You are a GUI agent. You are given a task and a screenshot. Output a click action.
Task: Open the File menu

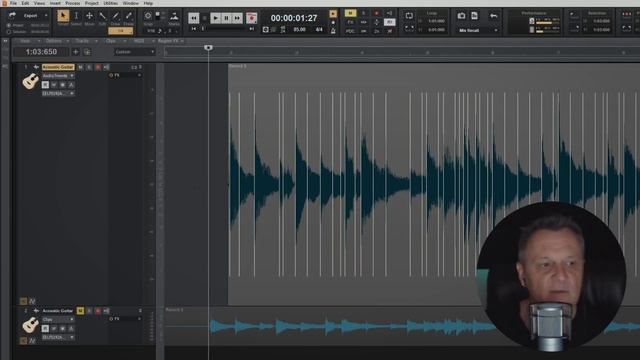point(13,3)
